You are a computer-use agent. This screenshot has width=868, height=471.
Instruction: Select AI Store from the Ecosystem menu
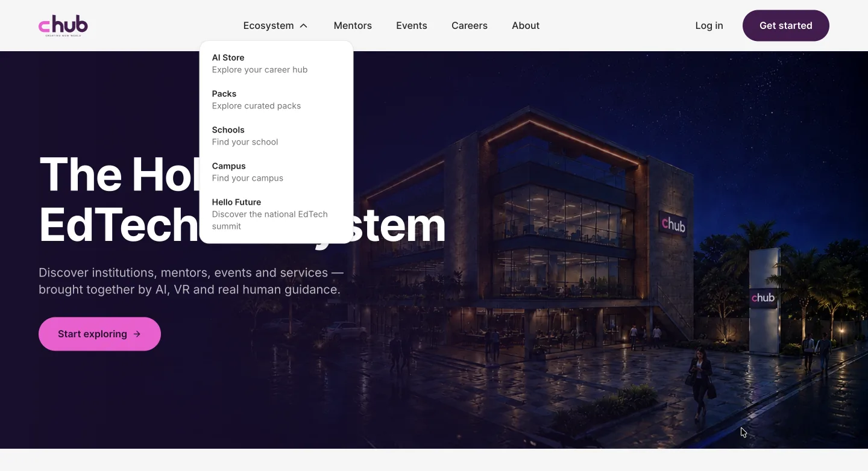(x=276, y=64)
